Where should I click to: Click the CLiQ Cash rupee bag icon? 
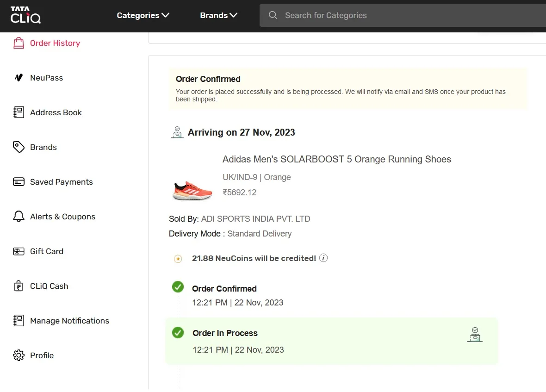tap(19, 286)
